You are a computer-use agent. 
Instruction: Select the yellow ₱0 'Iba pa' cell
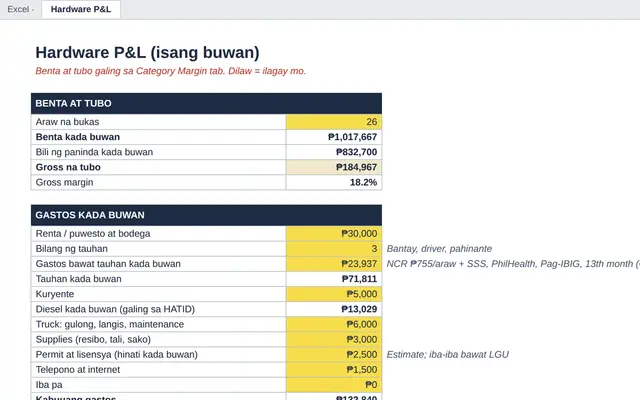point(334,384)
